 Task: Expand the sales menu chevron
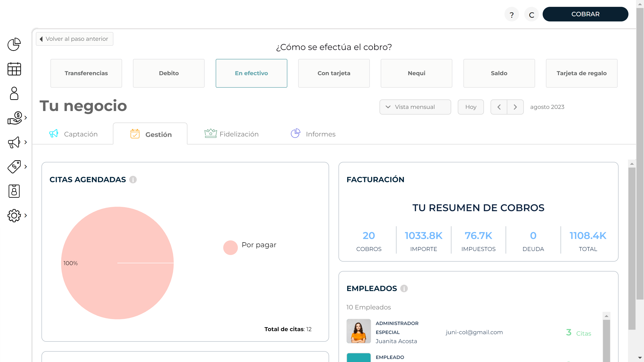tap(25, 118)
